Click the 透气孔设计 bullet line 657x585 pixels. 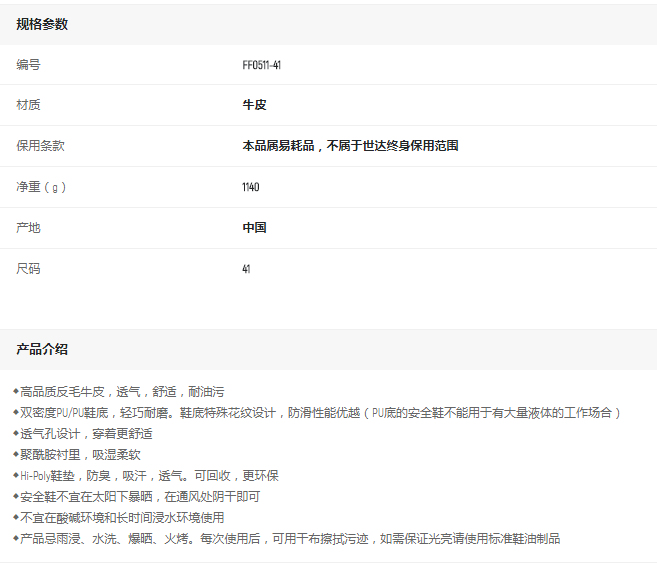click(x=84, y=434)
